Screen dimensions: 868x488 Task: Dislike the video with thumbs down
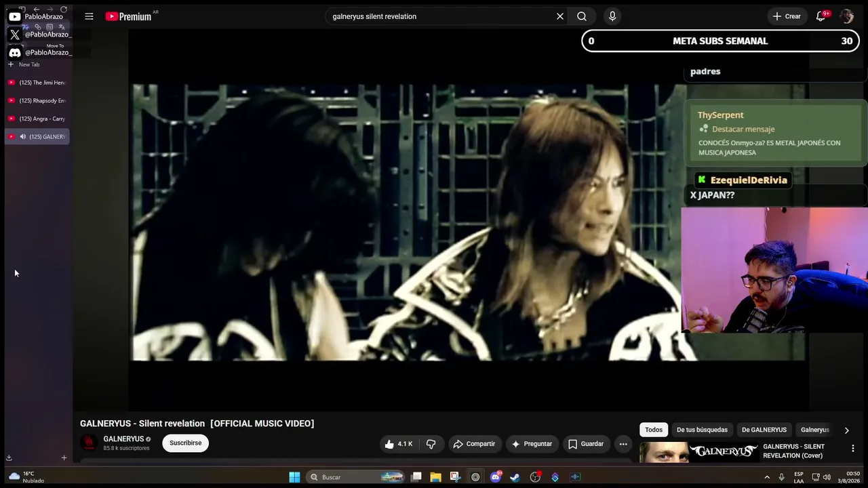(x=431, y=444)
